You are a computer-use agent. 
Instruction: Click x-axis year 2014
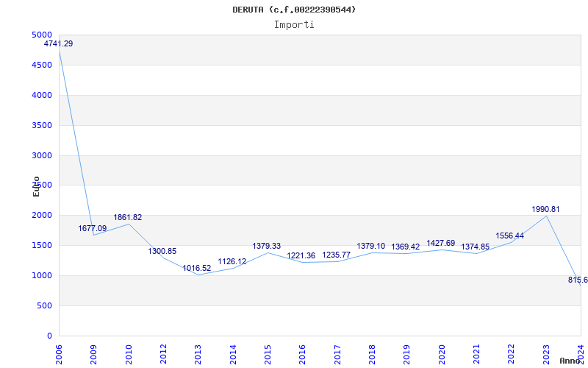[x=233, y=355]
